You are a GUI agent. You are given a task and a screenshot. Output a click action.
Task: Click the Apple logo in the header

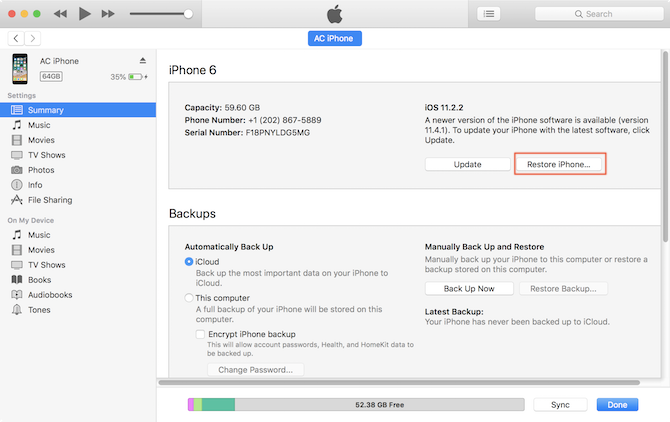tap(335, 14)
